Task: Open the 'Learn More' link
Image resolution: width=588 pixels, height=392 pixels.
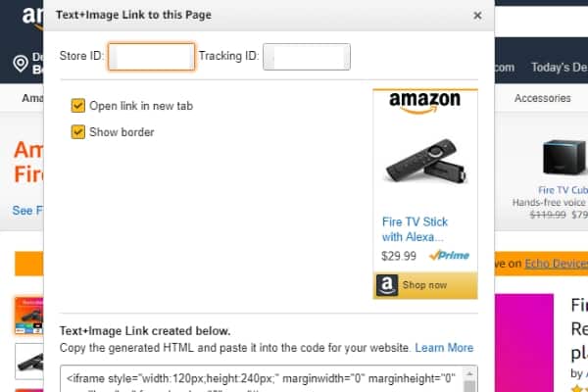Action: [x=444, y=348]
